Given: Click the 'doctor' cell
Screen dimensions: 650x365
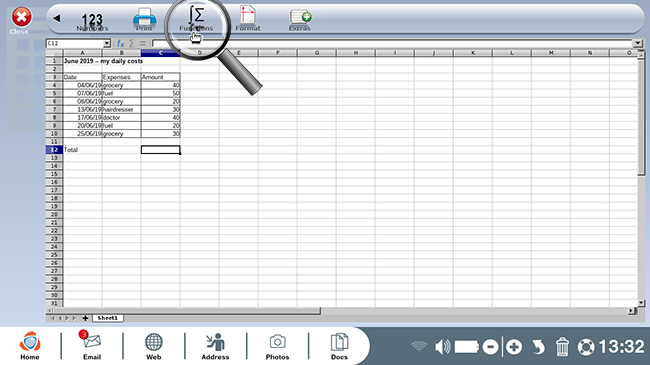Looking at the screenshot, I should [x=121, y=117].
